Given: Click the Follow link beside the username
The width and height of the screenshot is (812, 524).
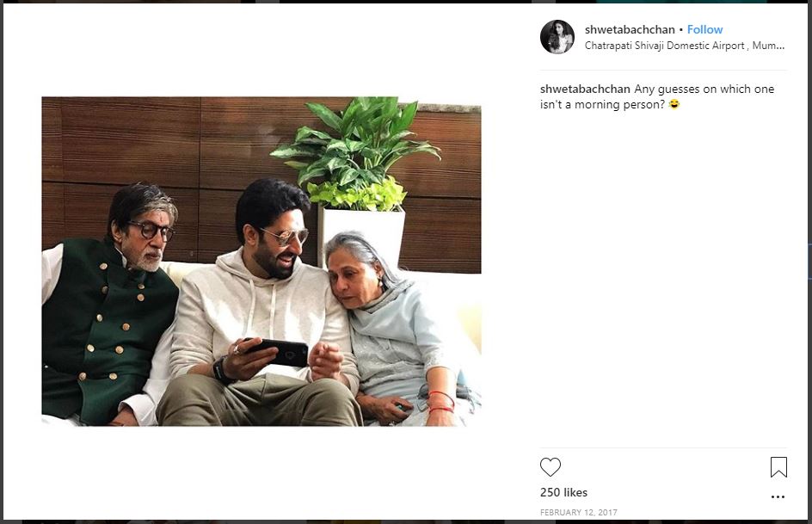Looking at the screenshot, I should tap(704, 29).
